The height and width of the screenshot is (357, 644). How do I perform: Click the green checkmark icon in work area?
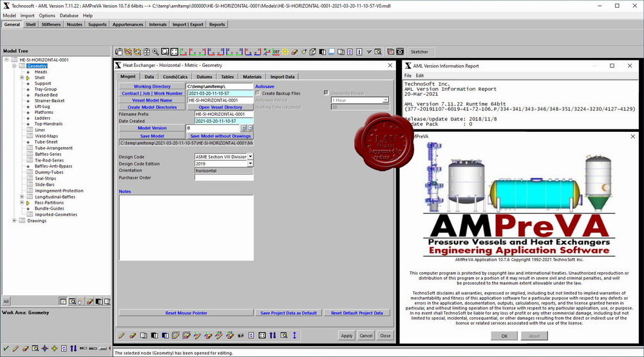click(6, 349)
